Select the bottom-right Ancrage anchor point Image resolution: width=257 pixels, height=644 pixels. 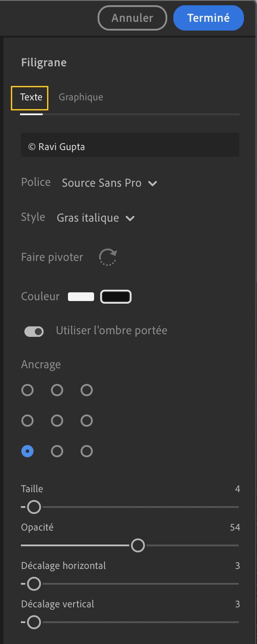point(86,451)
